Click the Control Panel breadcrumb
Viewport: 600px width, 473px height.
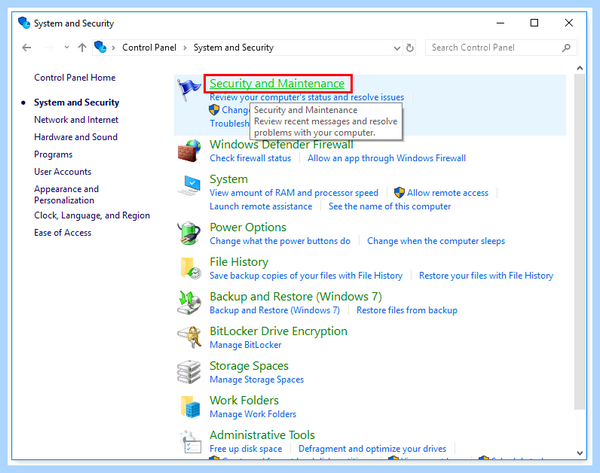(149, 47)
